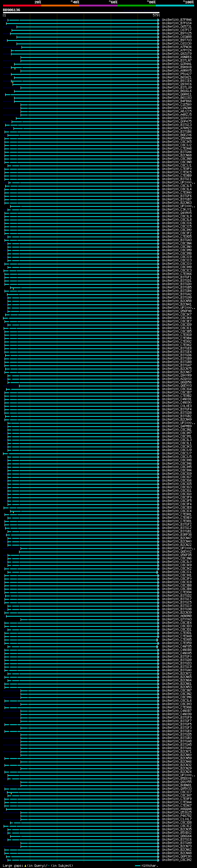View the UniRef100_B3TGC3 subject

pyautogui.click(x=177, y=125)
